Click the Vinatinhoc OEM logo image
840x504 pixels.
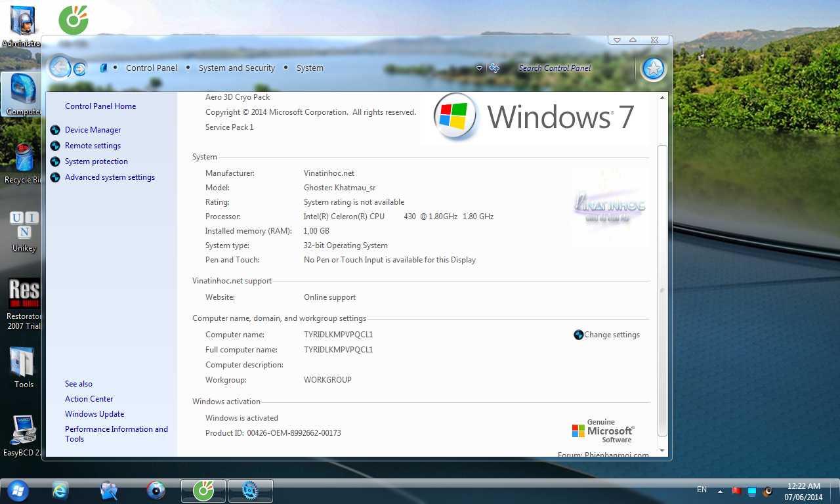click(610, 207)
